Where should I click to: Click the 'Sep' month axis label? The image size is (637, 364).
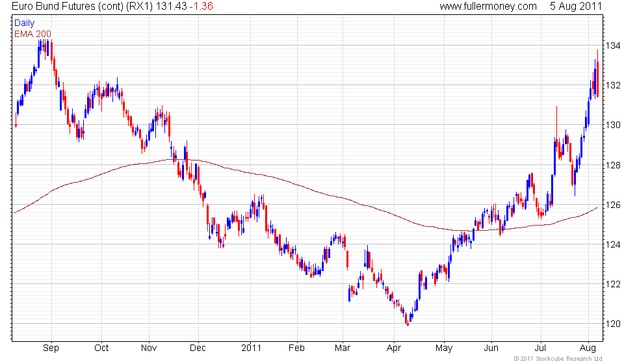tap(51, 348)
